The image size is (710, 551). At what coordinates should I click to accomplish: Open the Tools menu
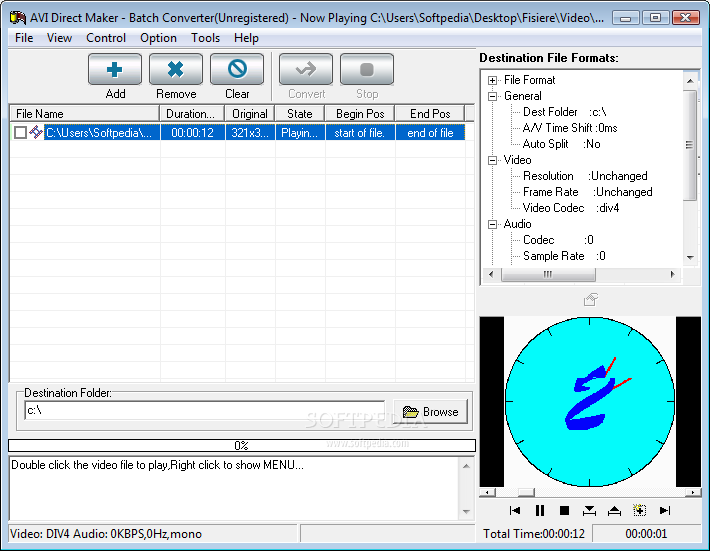pos(205,38)
